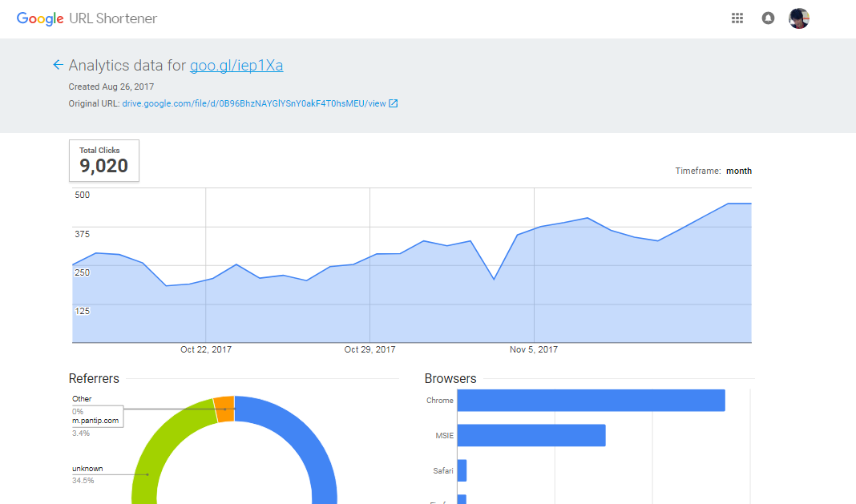Click the Other referrer label
Viewport: 856px width, 504px height.
pyautogui.click(x=82, y=398)
